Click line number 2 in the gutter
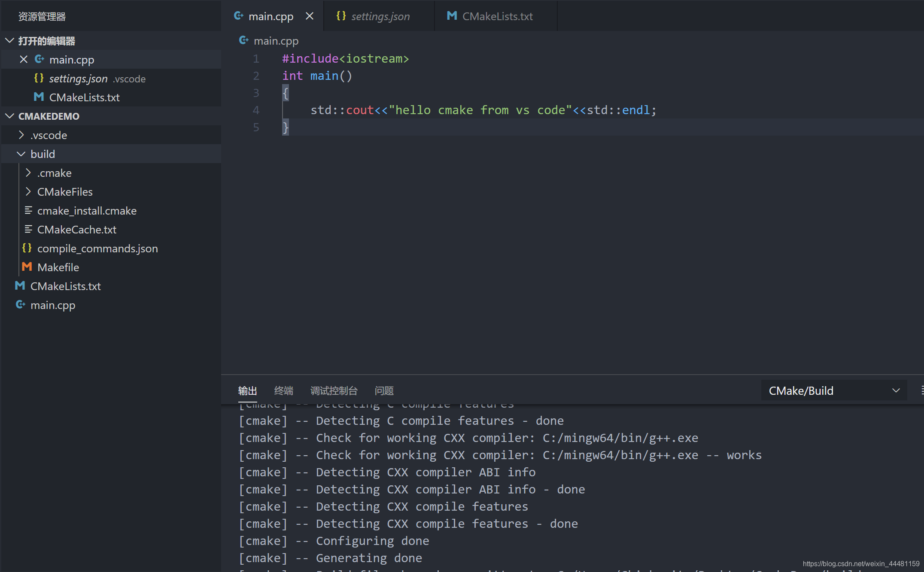This screenshot has height=572, width=924. click(x=256, y=76)
